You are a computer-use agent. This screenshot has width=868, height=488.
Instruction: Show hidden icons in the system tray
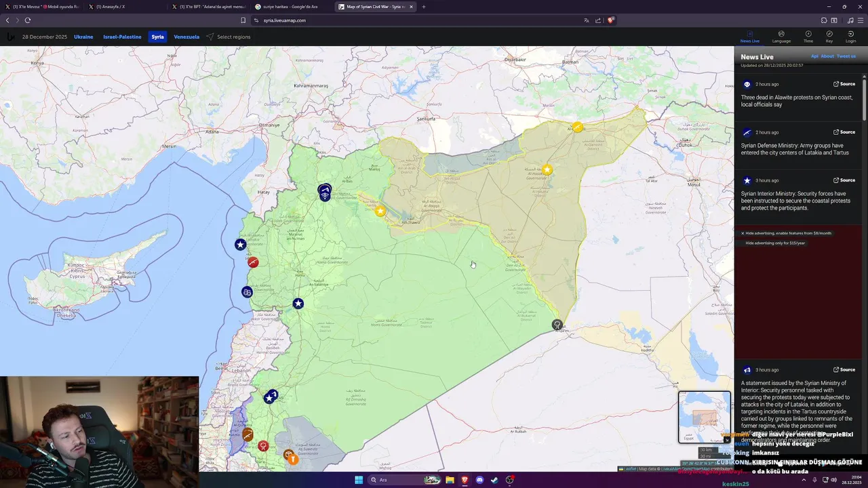(x=804, y=480)
